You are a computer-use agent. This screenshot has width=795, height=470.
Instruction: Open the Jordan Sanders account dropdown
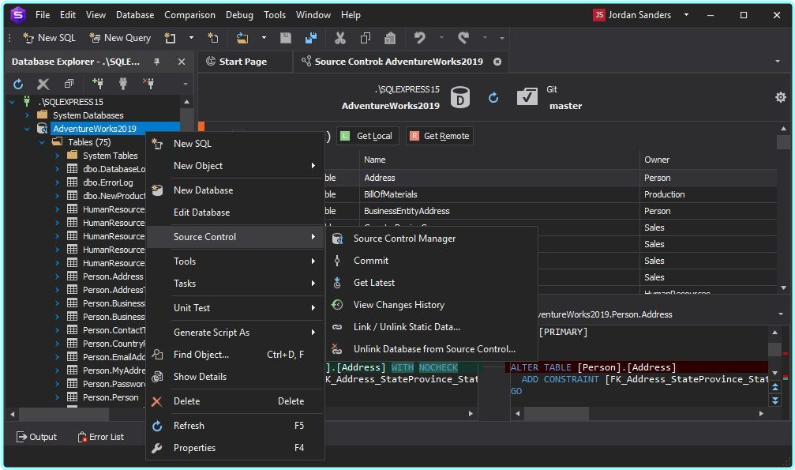click(686, 15)
